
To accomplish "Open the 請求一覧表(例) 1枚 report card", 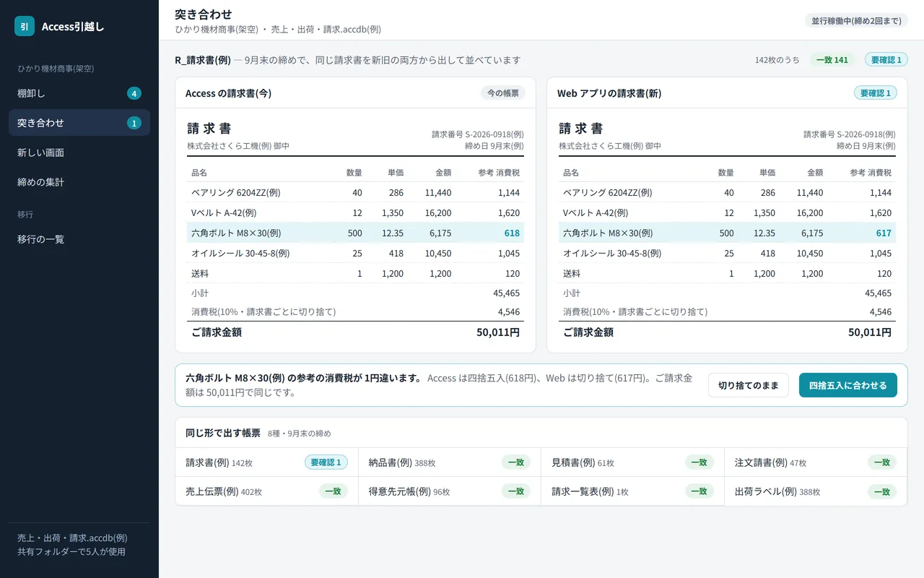I will (x=632, y=491).
